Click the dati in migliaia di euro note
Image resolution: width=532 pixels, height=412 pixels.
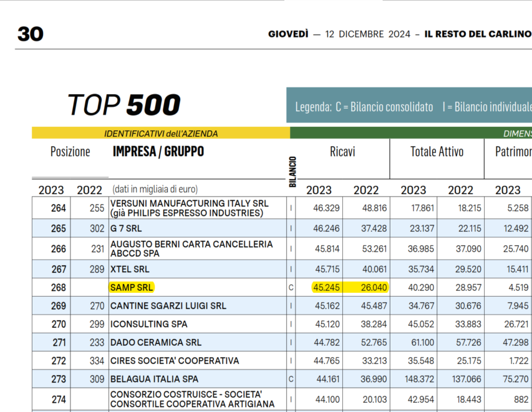[x=155, y=189]
